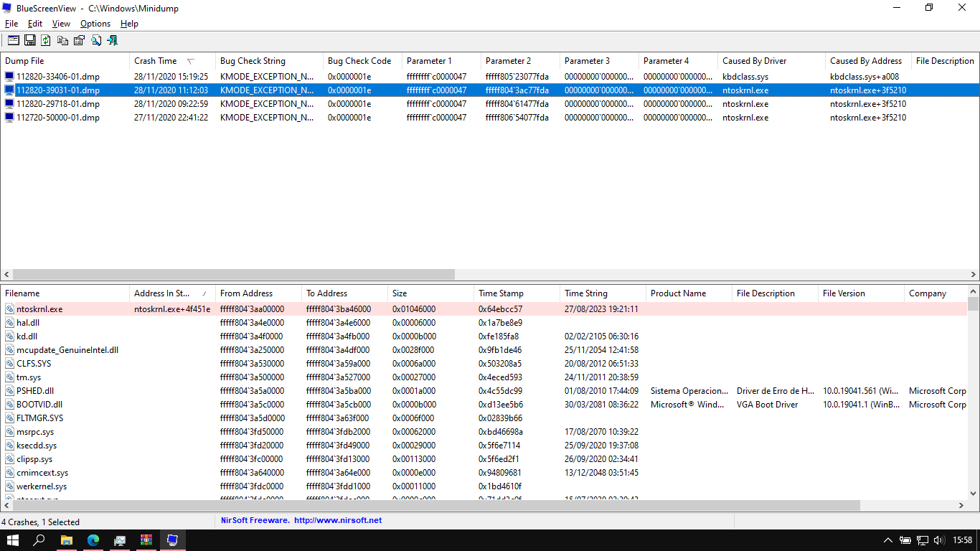Open the Find magnifier toolbar icon
Screen dimensions: 980x551
(95, 40)
